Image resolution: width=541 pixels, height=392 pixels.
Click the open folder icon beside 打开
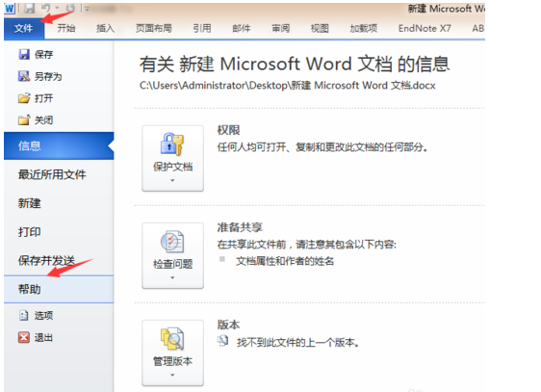(x=24, y=98)
